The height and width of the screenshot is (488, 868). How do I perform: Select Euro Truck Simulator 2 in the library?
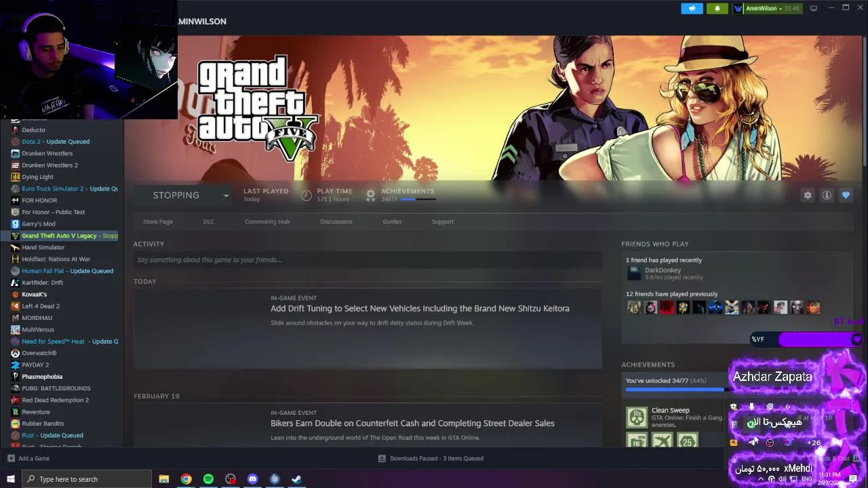click(70, 188)
